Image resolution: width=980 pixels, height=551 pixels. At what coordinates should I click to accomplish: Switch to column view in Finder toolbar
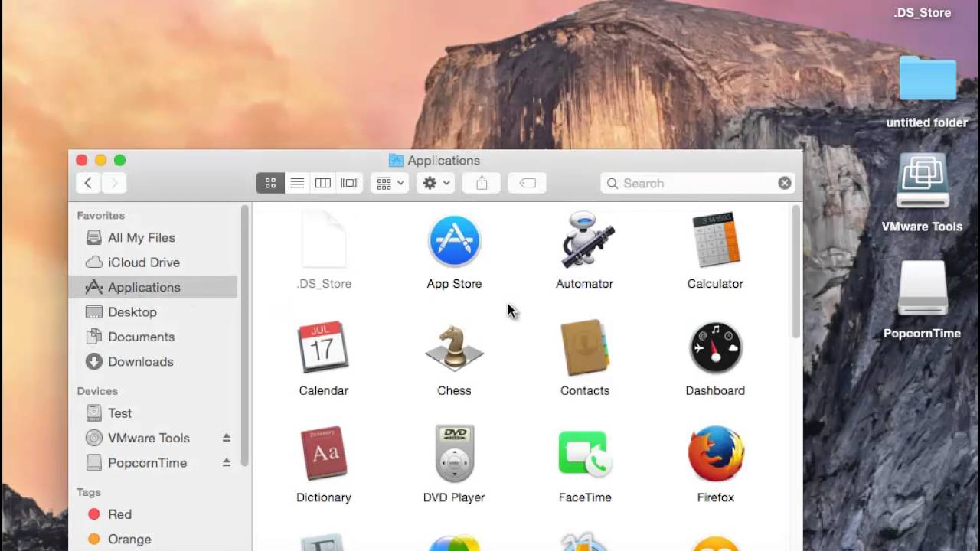click(323, 183)
